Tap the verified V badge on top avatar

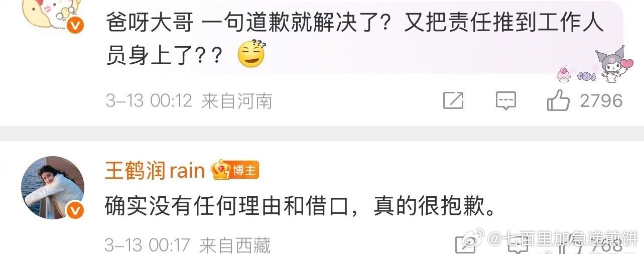click(x=75, y=27)
